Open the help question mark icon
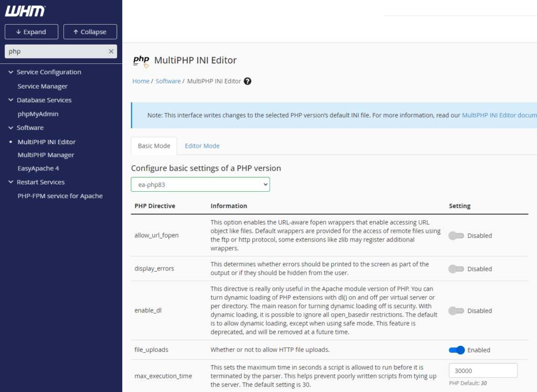Viewport: 537px width, 392px height. coord(248,81)
